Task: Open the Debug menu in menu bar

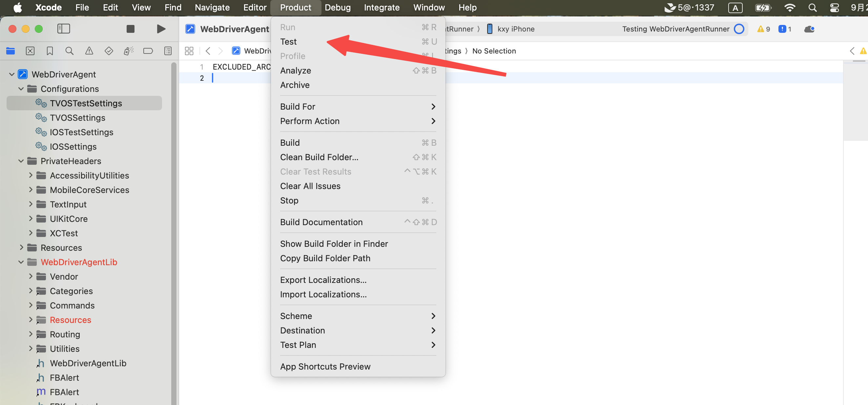Action: coord(337,8)
